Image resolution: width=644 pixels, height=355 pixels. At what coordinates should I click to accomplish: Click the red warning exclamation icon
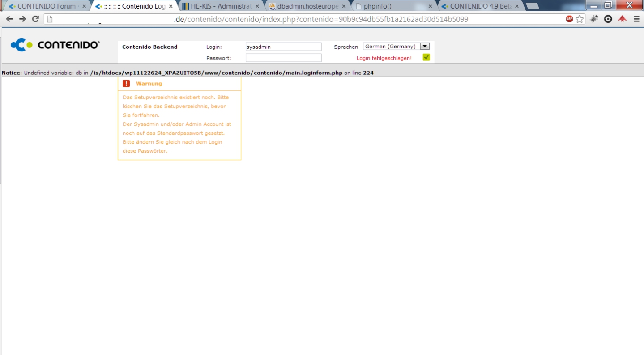tap(126, 84)
